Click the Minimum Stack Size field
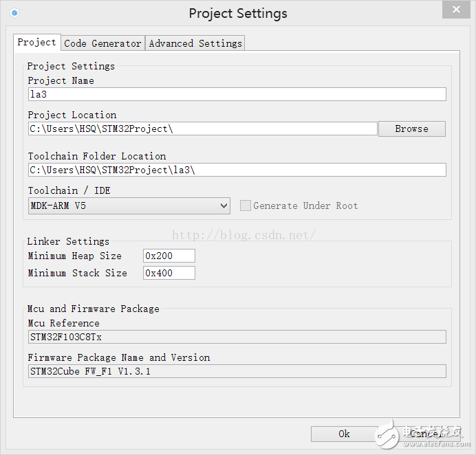Image resolution: width=476 pixels, height=455 pixels. click(169, 273)
